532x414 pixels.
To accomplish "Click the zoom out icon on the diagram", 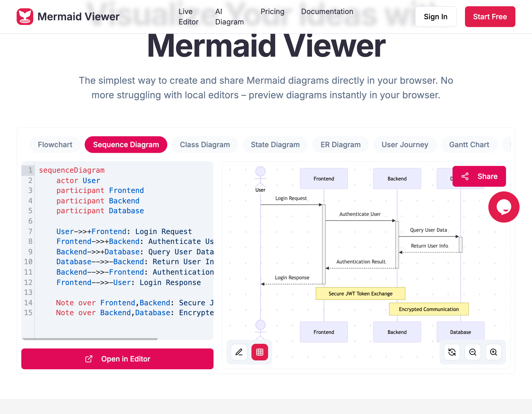I will [x=473, y=352].
